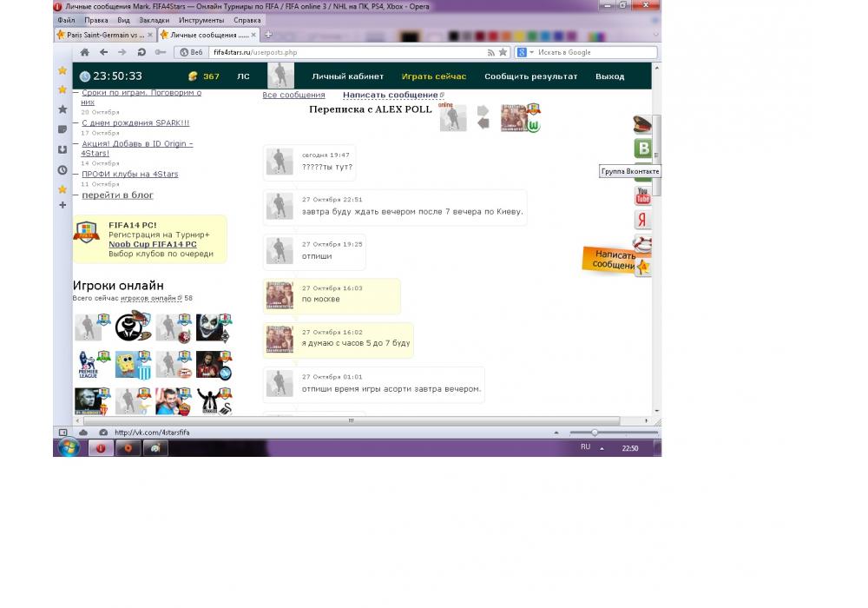Click the Играть сейчас link
The image size is (868, 608).
point(433,76)
